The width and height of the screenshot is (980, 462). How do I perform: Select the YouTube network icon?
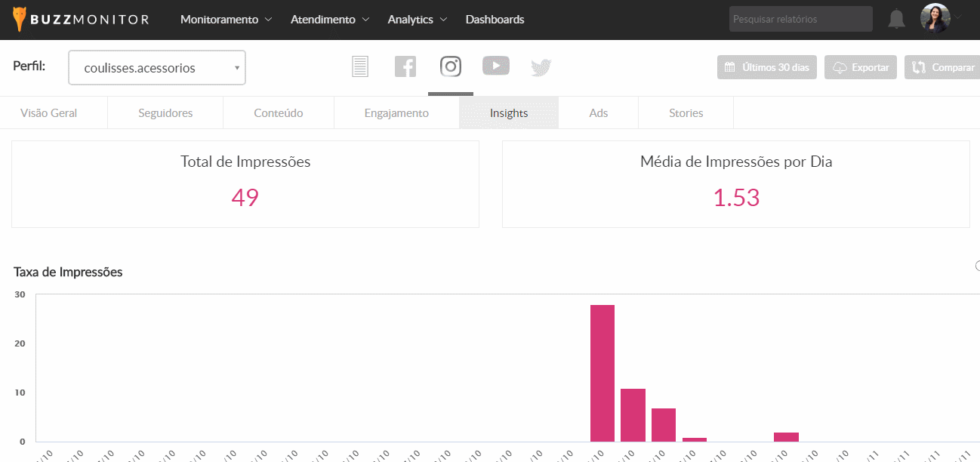point(496,66)
